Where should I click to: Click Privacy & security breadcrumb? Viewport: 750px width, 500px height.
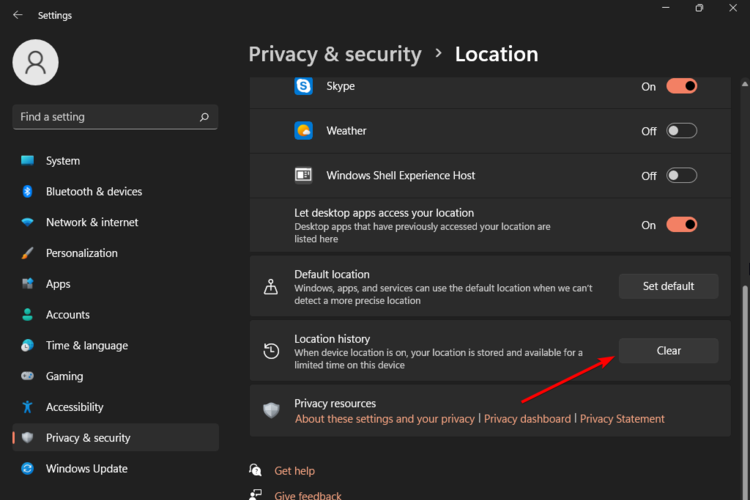335,54
